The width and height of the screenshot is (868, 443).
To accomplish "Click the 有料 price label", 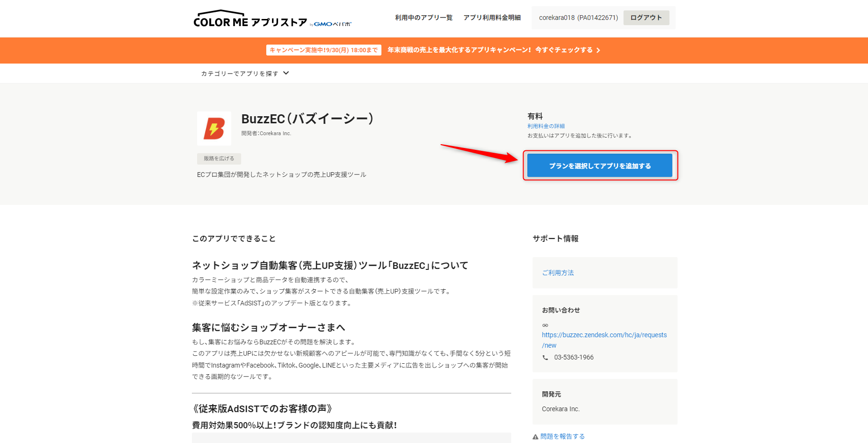I will pyautogui.click(x=535, y=116).
